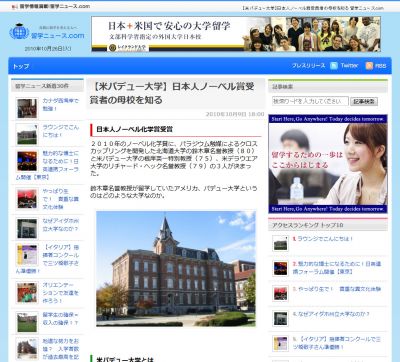400x362 pixels.
Task: Click the page favicon in the title strip
Action: [x=14, y=7]
